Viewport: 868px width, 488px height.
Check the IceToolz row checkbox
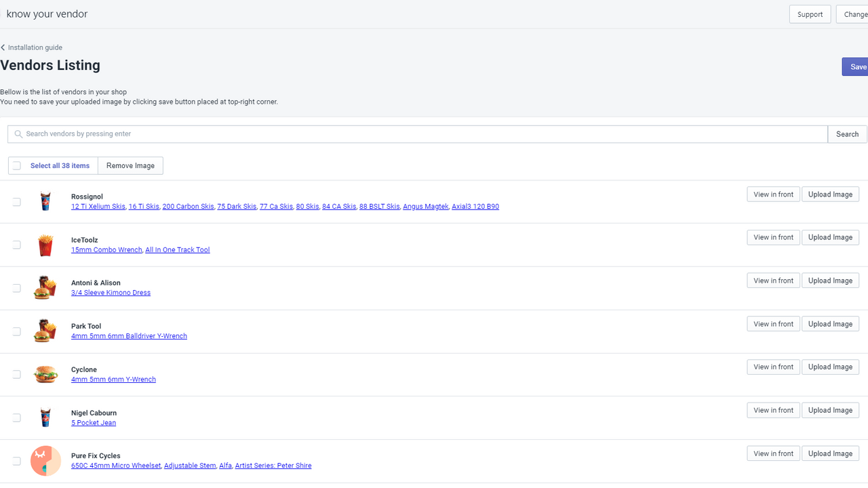point(17,245)
